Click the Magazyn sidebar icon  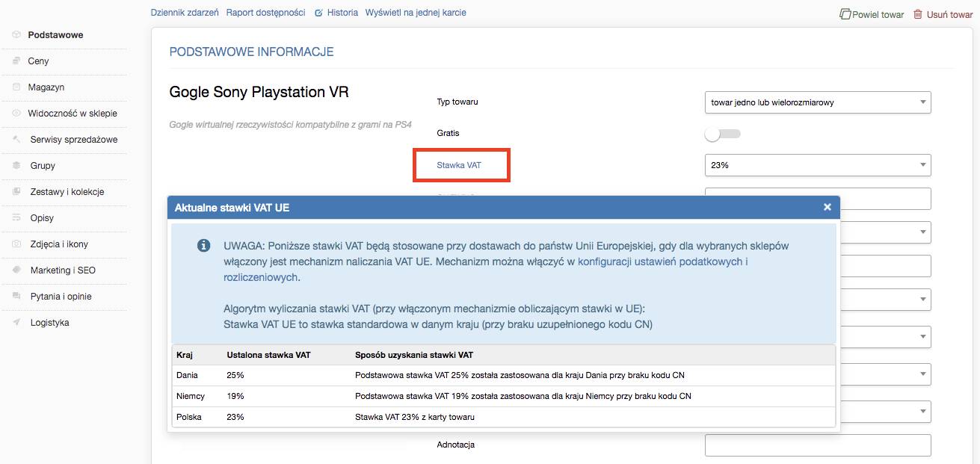point(16,87)
